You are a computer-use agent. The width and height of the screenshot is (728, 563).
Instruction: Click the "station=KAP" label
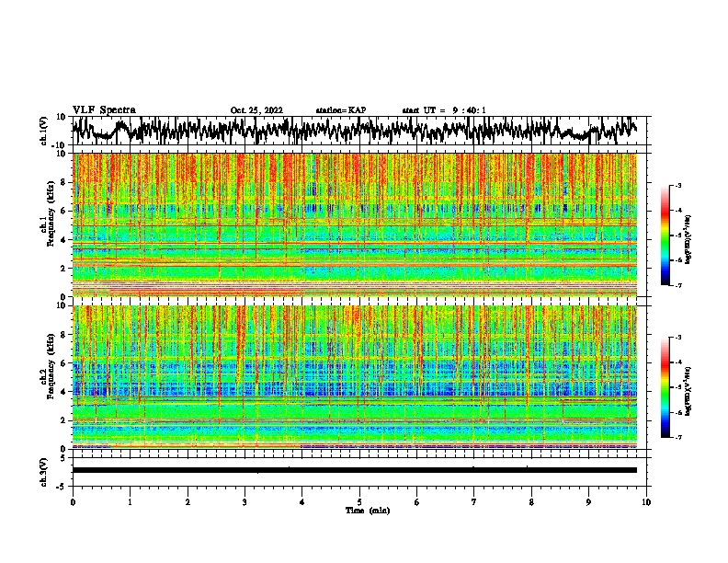(341, 110)
